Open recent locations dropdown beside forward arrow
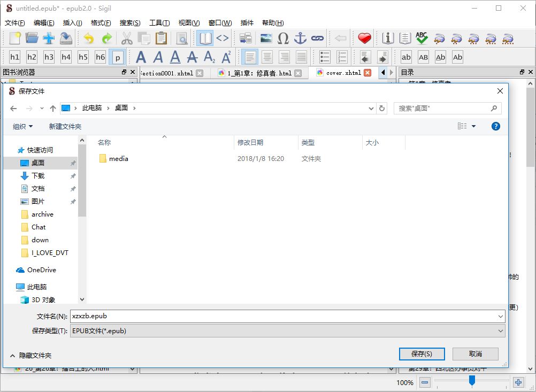Viewport: 536px width, 392px height. [42, 109]
